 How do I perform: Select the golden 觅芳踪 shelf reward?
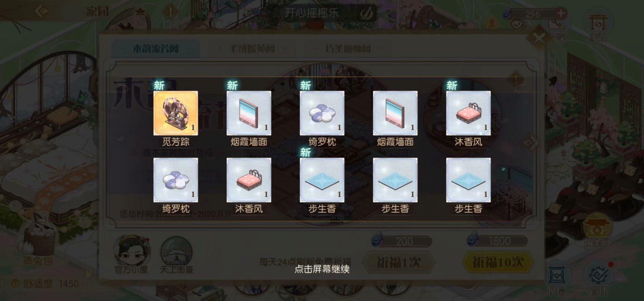pos(176,113)
